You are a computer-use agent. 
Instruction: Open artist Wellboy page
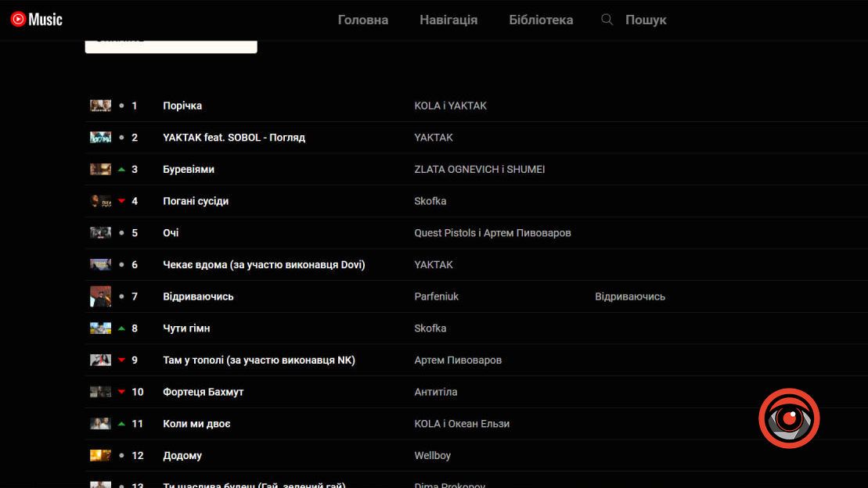tap(433, 455)
